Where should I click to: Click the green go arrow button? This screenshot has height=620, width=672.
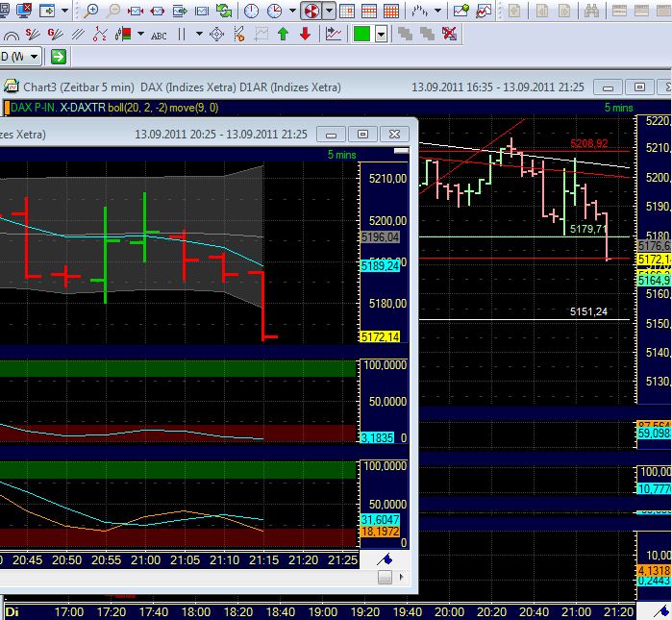click(59, 57)
